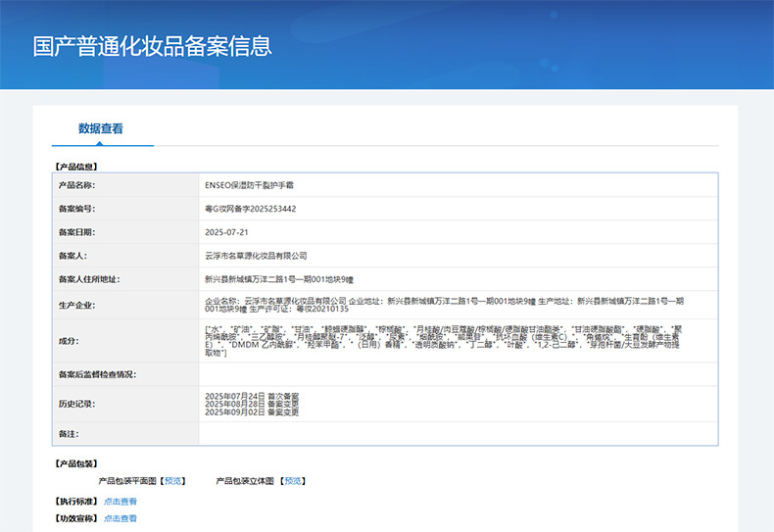This screenshot has height=532, width=774.
Task: Open 点击查看 link beside 执行标准
Action: pos(121,501)
